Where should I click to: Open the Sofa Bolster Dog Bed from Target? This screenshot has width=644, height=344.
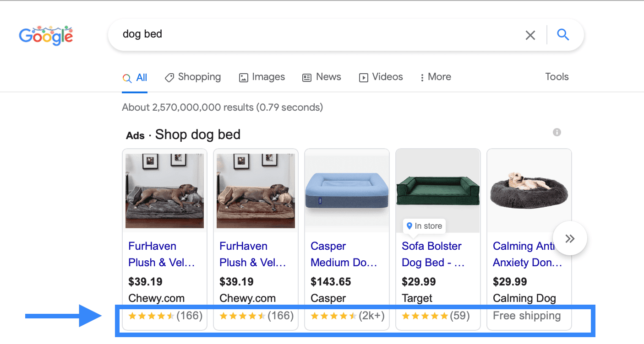[431, 254]
